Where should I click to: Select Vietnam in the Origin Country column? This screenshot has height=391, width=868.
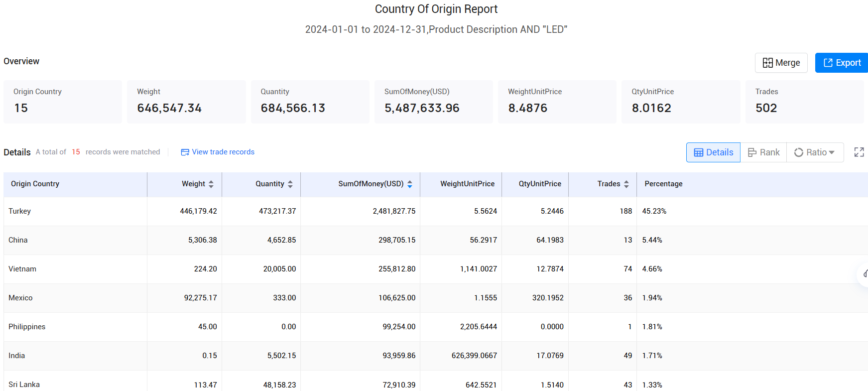tap(22, 269)
